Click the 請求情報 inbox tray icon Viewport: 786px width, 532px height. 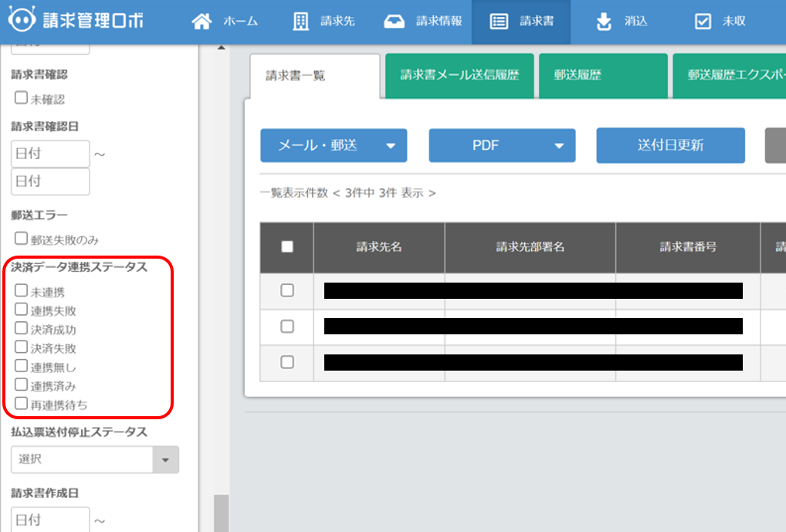(394, 22)
